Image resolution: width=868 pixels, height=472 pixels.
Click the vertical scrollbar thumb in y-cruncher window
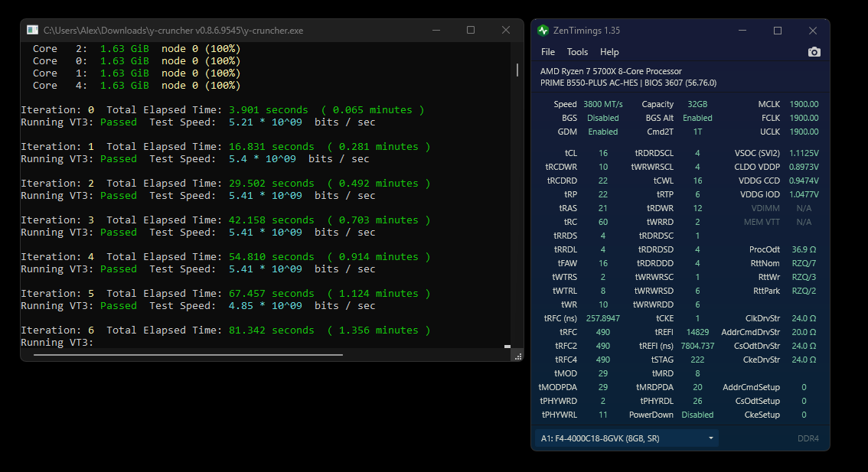pyautogui.click(x=517, y=70)
